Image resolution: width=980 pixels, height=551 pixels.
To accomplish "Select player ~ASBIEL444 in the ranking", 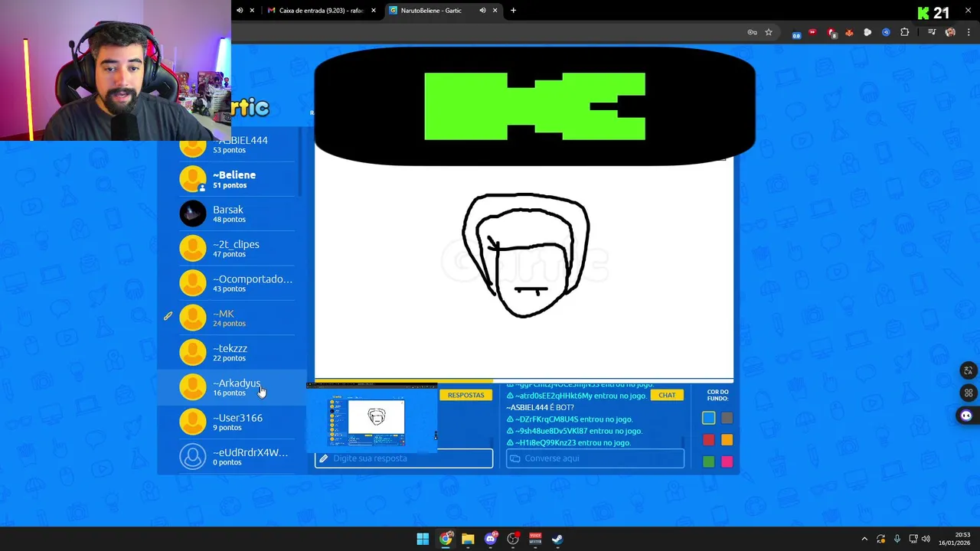I will 237,145.
